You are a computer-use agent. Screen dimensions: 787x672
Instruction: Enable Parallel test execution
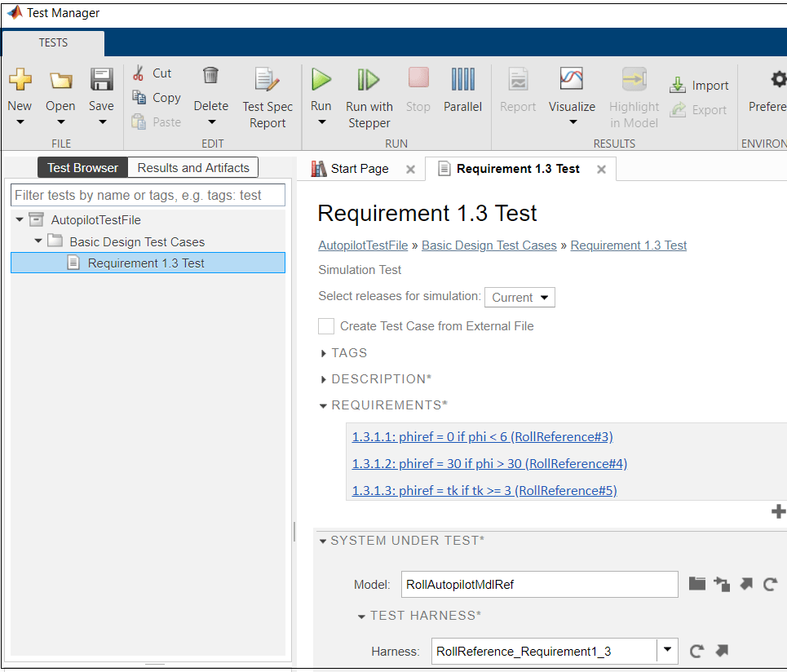[x=462, y=80]
